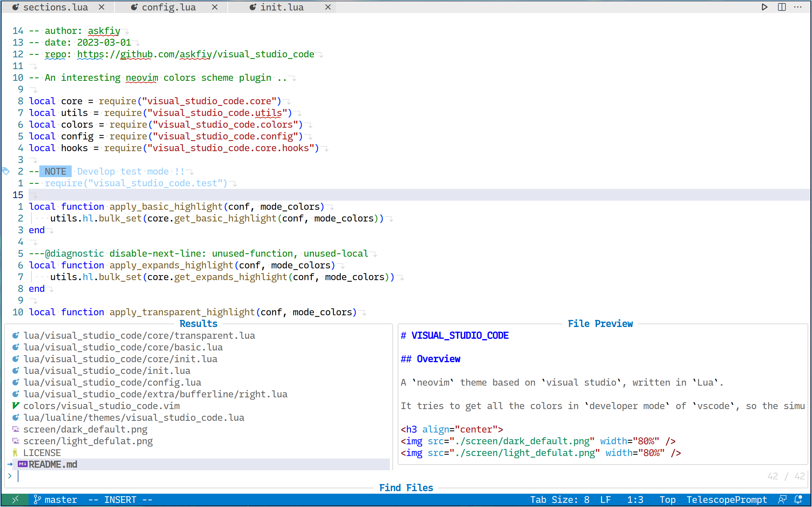Close the sections.lua tab
This screenshot has height=507, width=812.
[x=101, y=7]
